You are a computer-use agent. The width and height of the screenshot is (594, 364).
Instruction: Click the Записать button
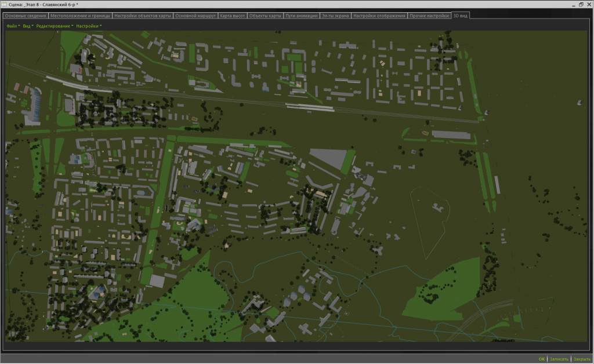click(x=559, y=359)
